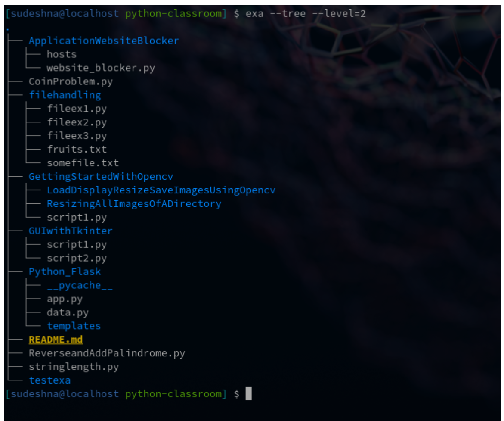The image size is (504, 421).
Task: Click the app.py file entry
Action: pos(65,299)
